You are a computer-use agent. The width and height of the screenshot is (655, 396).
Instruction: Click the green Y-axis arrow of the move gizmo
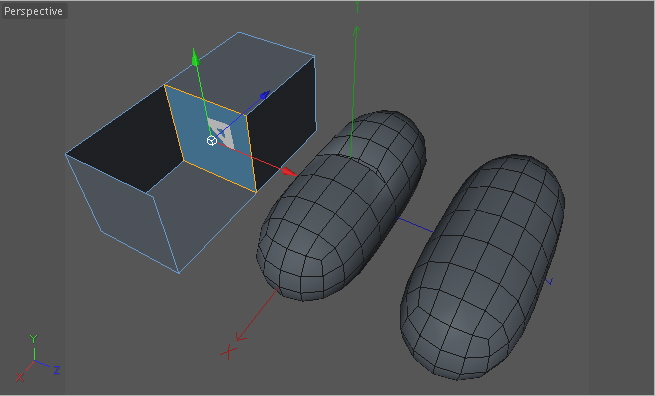pyautogui.click(x=195, y=58)
